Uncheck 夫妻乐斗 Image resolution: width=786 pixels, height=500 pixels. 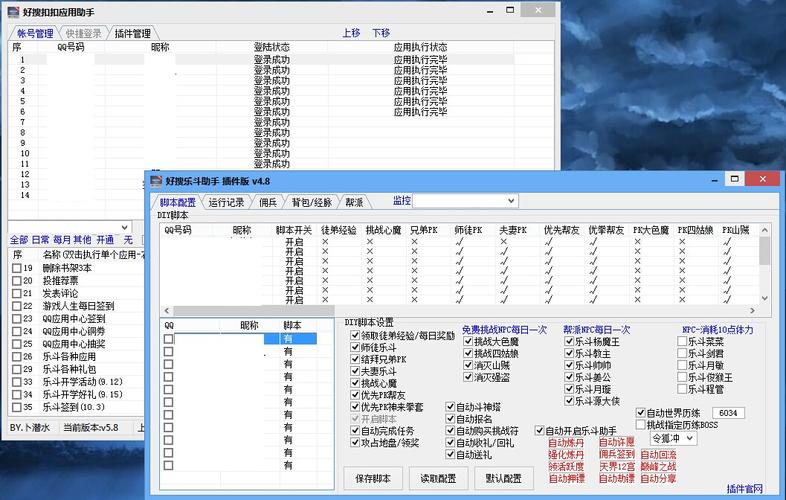click(x=355, y=371)
